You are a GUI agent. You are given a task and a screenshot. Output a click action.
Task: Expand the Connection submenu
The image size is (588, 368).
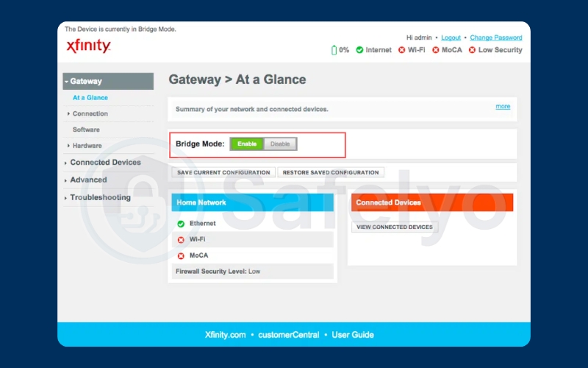click(90, 114)
